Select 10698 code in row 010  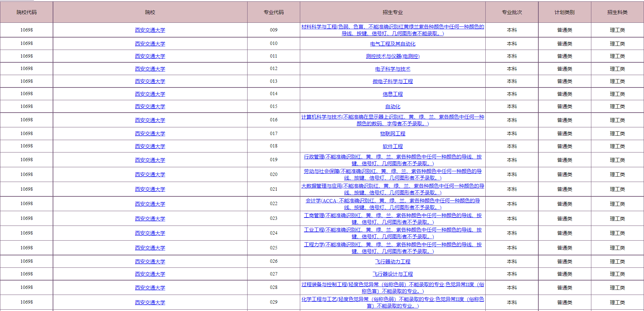pyautogui.click(x=26, y=44)
